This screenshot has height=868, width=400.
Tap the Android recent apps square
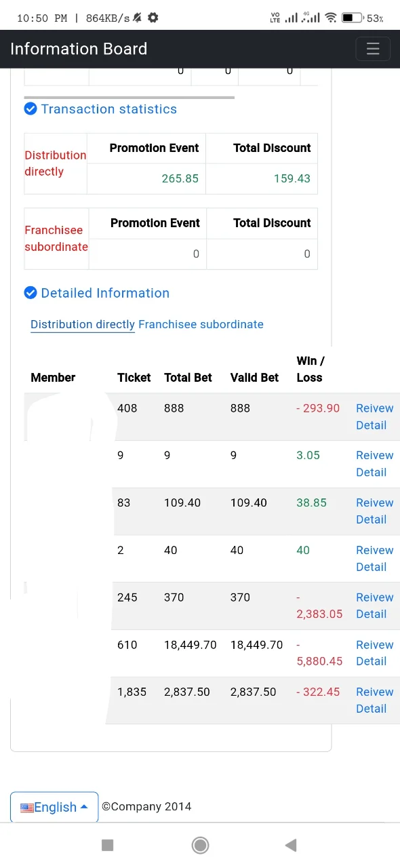pos(107,845)
